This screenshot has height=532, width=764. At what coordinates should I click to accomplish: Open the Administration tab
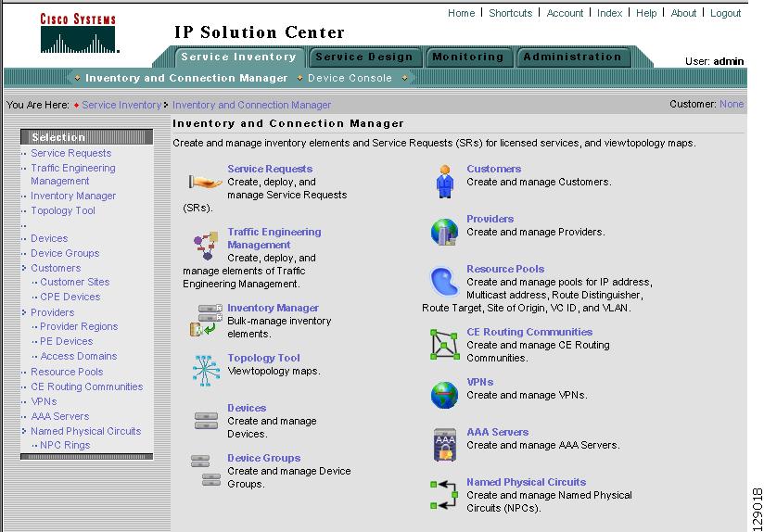[x=572, y=57]
